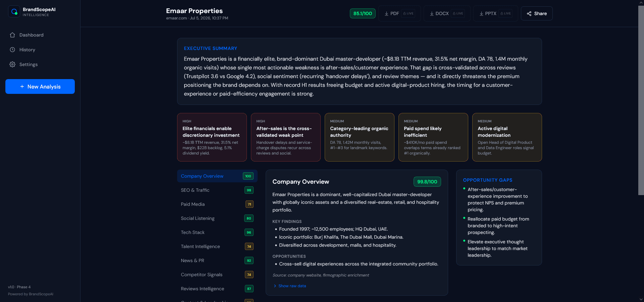Click the LIVE badge beside DOCX
This screenshot has height=302, width=644.
tap(458, 13)
